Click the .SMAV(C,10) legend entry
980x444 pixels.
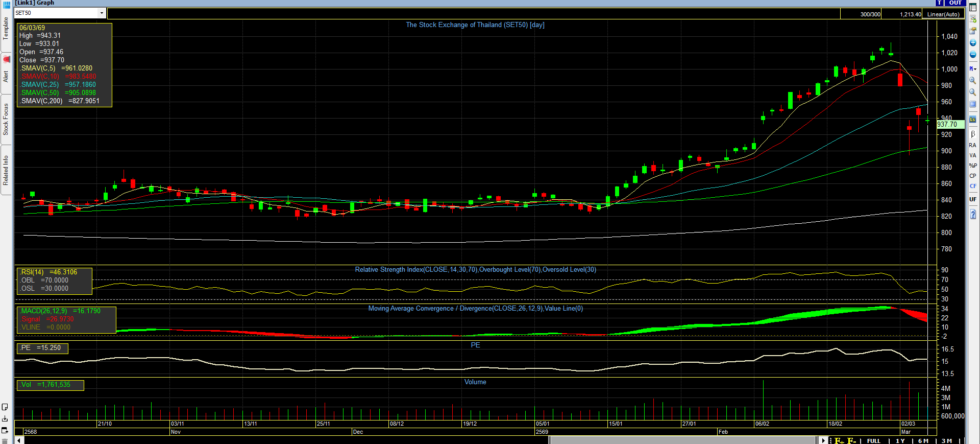click(x=58, y=76)
